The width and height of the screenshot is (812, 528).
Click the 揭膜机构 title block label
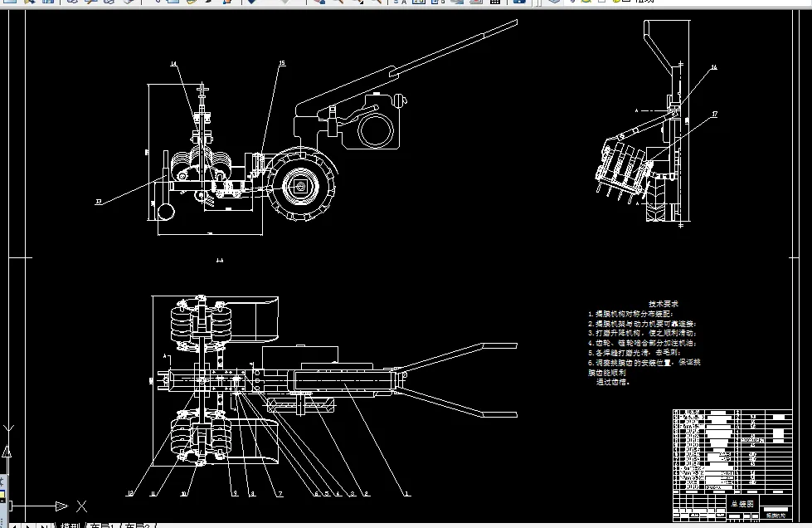point(776,516)
